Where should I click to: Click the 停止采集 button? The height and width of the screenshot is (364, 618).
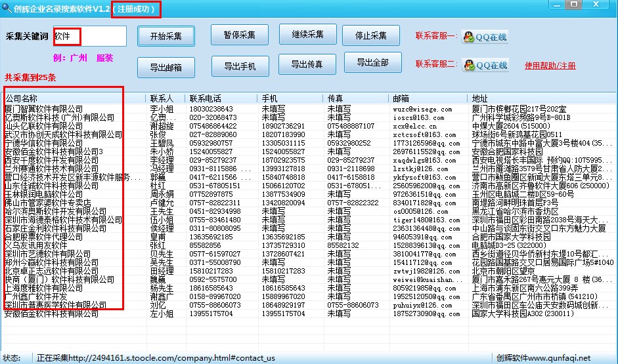point(371,35)
